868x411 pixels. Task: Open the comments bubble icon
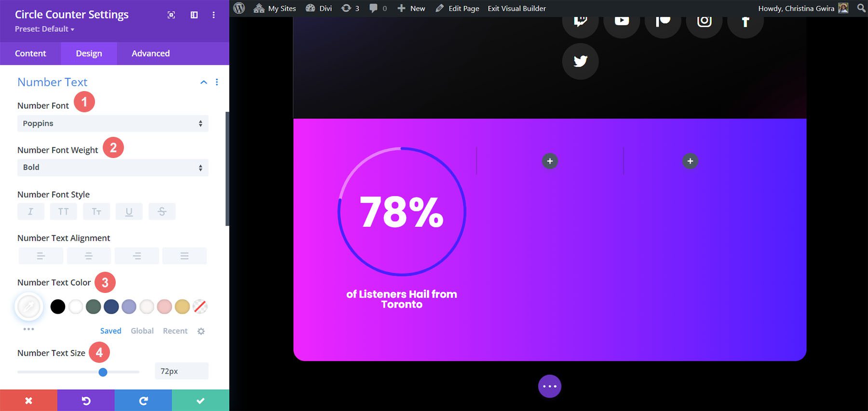[x=378, y=8]
